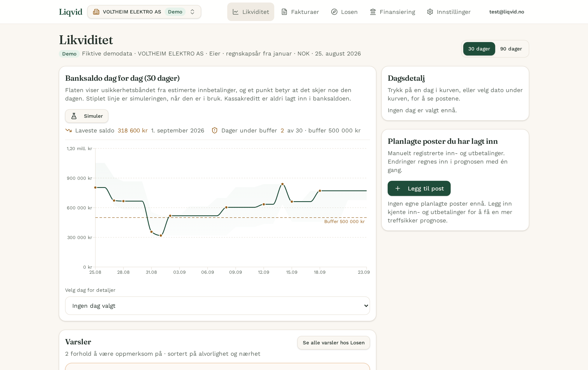The image size is (588, 370).
Task: Click the 318 600 kr lowest balance value
Action: pos(133,131)
